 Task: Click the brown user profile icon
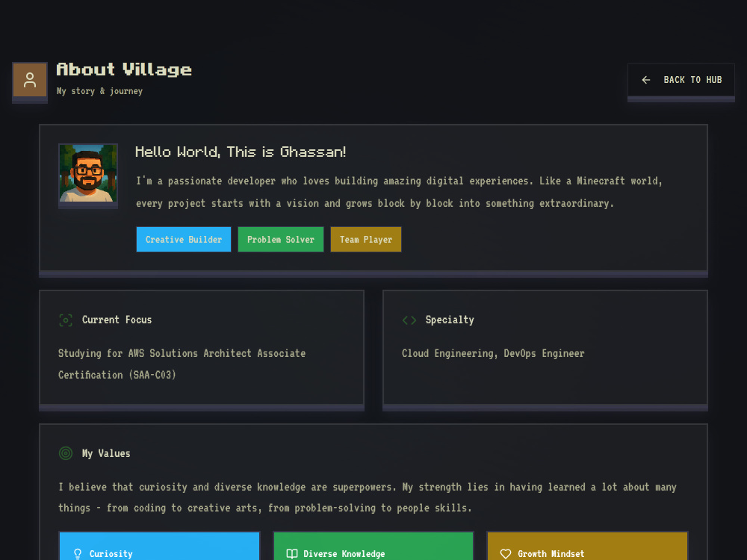30,80
